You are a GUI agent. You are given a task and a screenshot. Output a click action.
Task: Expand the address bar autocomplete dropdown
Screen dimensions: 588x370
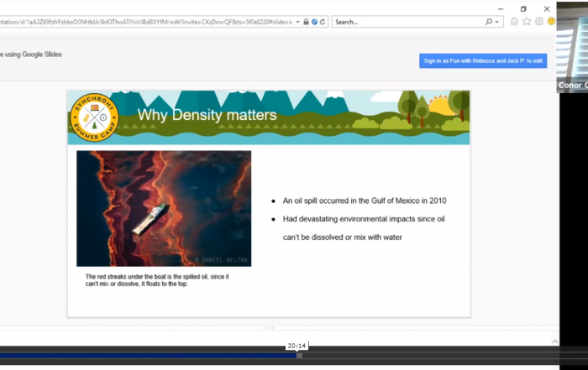click(297, 21)
